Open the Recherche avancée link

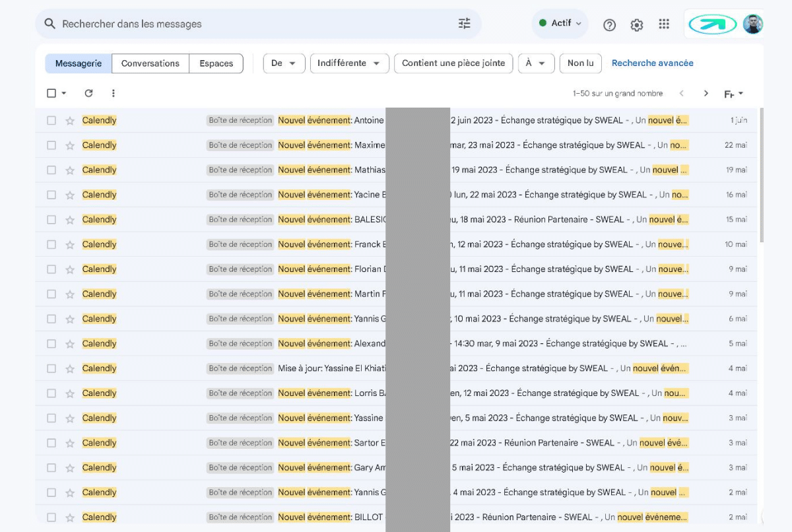(652, 63)
